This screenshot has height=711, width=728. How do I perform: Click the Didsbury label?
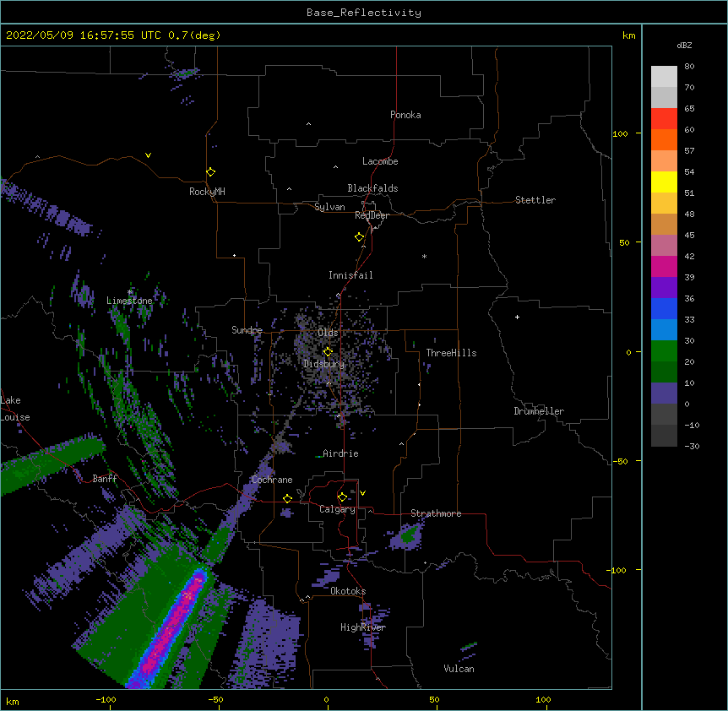[323, 364]
